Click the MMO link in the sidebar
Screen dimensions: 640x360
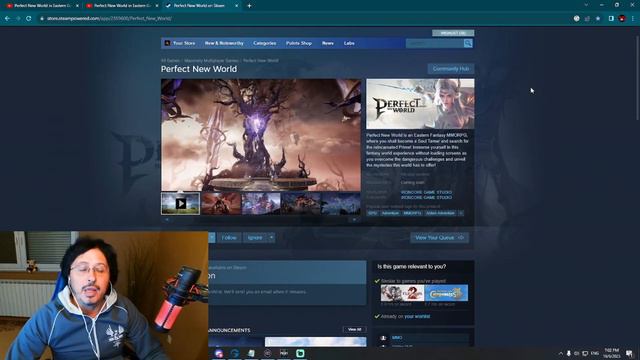click(397, 338)
